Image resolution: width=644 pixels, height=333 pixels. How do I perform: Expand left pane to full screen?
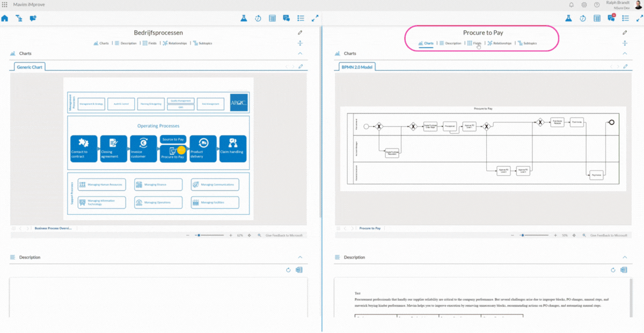[315, 18]
